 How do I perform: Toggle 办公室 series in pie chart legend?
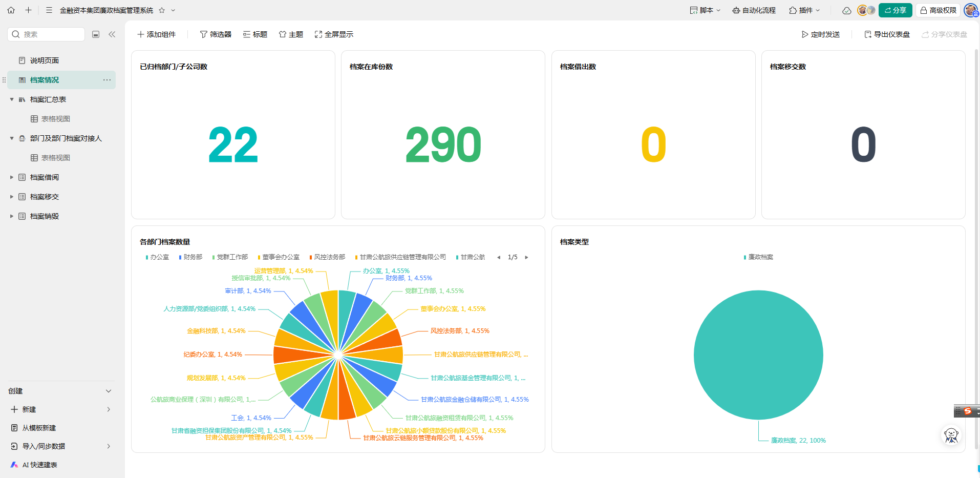click(x=157, y=257)
